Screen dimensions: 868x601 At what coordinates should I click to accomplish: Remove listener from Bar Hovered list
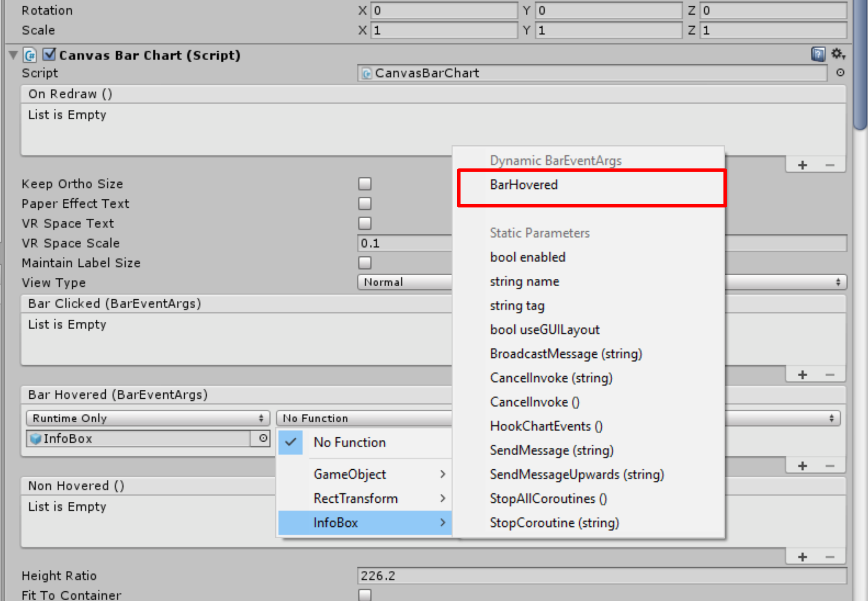click(x=830, y=466)
